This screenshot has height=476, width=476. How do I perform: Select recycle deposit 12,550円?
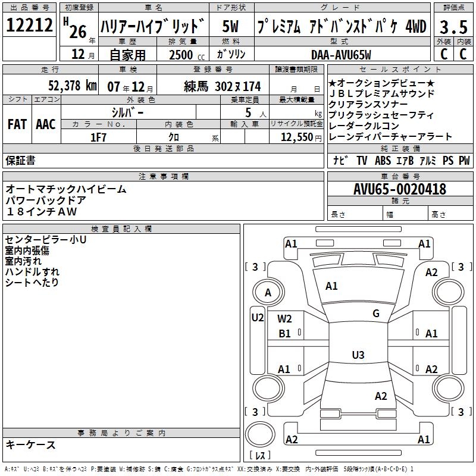point(301,137)
